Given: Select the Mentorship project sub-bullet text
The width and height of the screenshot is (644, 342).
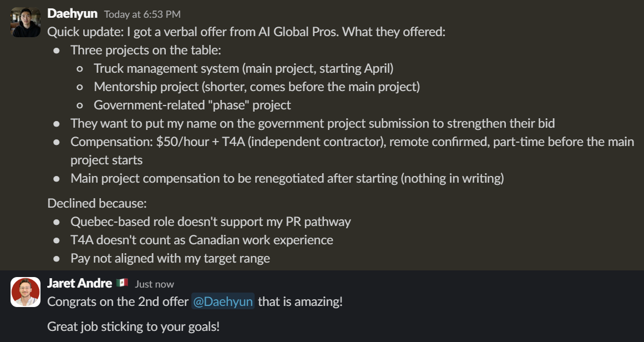Looking at the screenshot, I should [257, 87].
